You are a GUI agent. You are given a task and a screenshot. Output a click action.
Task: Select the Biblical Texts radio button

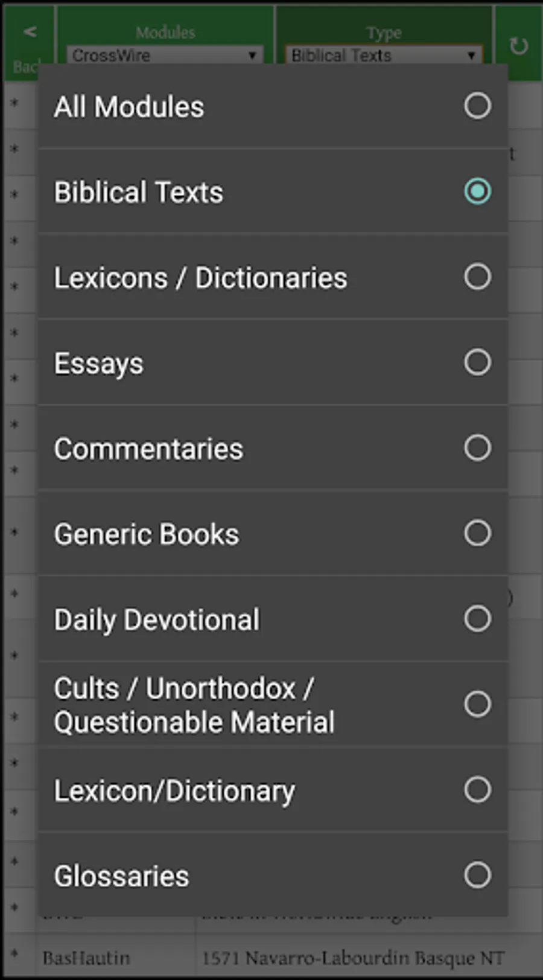tap(477, 191)
